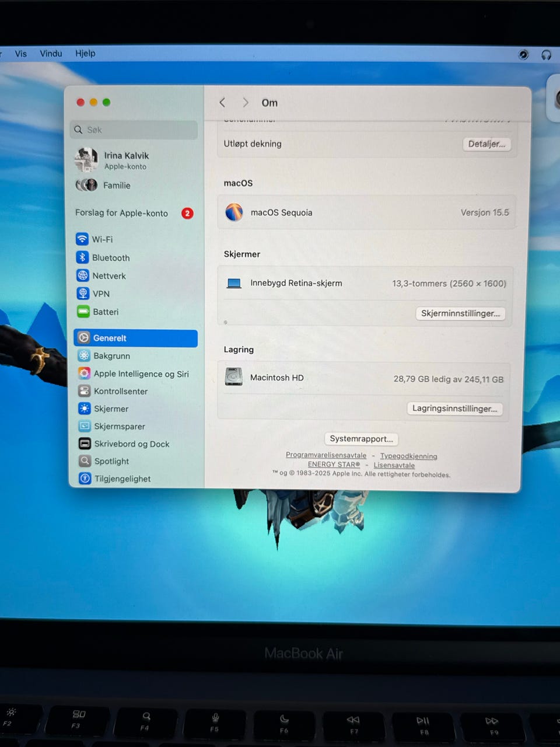Click the round status icon beside headphones
Image resolution: width=560 pixels, height=747 pixels.
click(x=523, y=55)
